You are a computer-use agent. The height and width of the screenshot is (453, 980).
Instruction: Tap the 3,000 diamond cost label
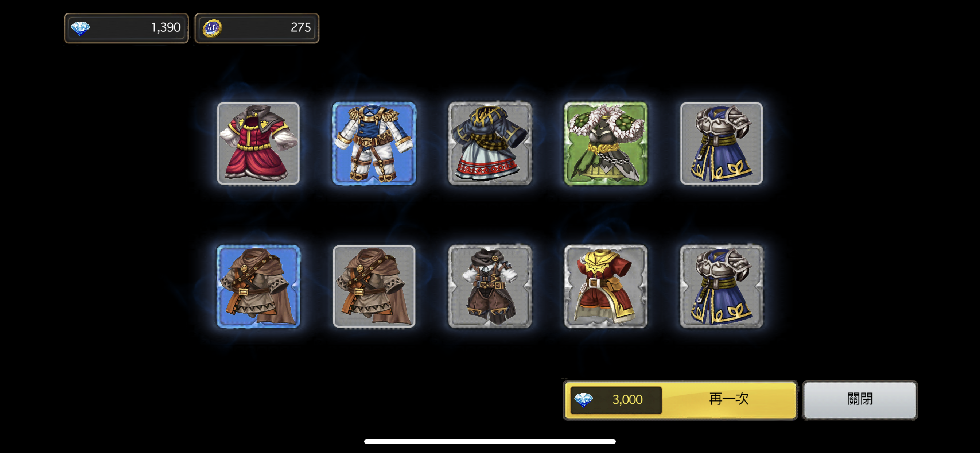(627, 400)
